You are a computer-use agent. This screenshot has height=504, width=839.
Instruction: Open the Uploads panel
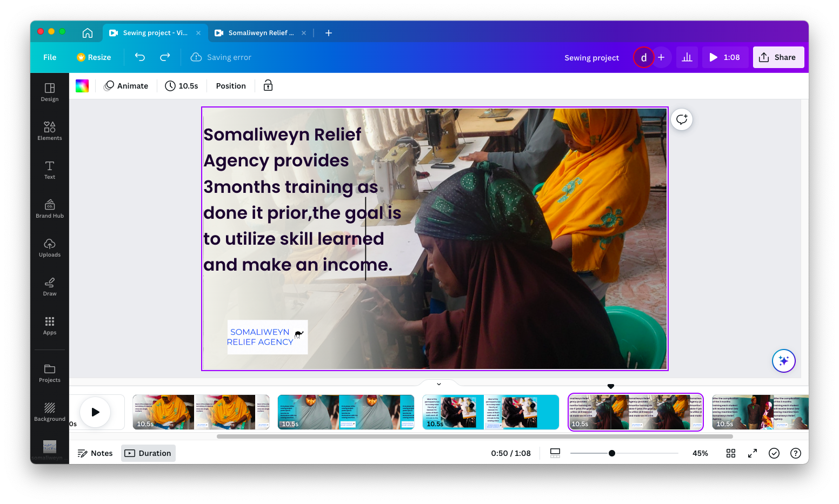pos(50,247)
